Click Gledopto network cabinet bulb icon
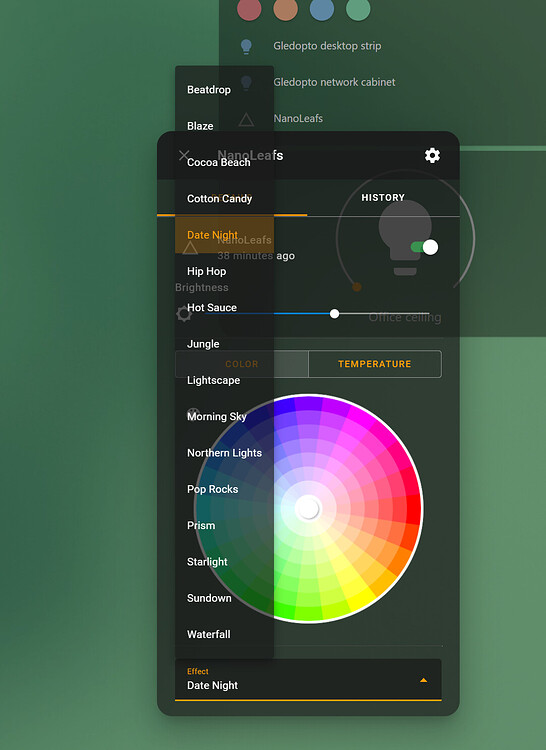 (x=246, y=82)
